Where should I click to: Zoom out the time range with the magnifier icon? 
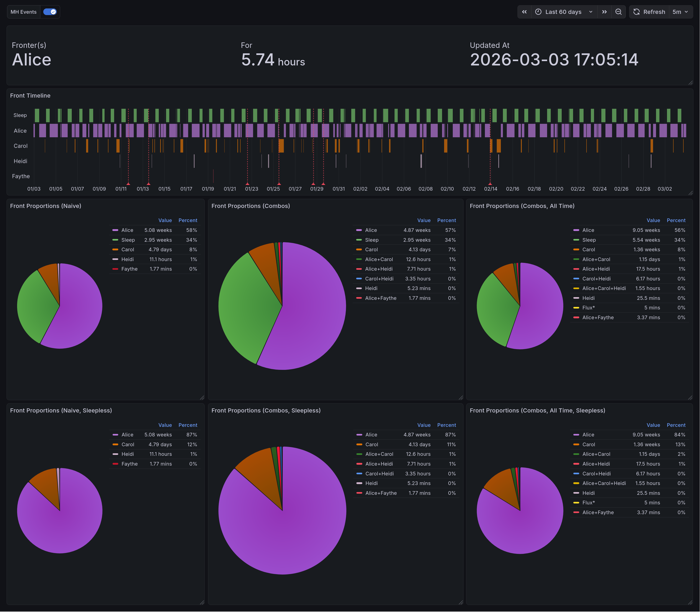[618, 12]
